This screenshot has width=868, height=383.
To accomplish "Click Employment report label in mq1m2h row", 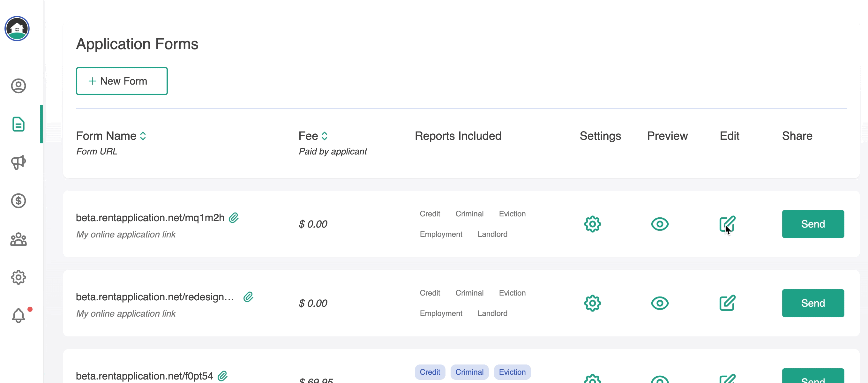I will pyautogui.click(x=441, y=234).
